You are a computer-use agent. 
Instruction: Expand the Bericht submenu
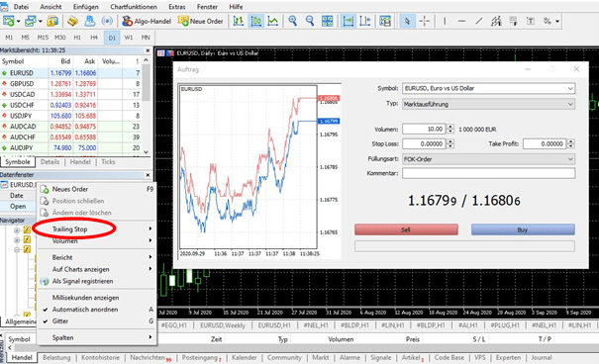[x=97, y=257]
